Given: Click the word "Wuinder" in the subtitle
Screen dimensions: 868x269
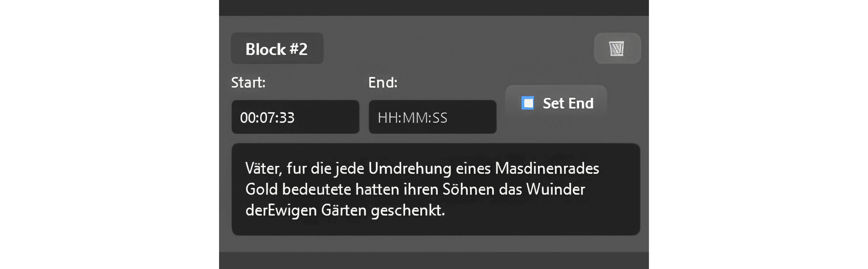Looking at the screenshot, I should [x=556, y=189].
